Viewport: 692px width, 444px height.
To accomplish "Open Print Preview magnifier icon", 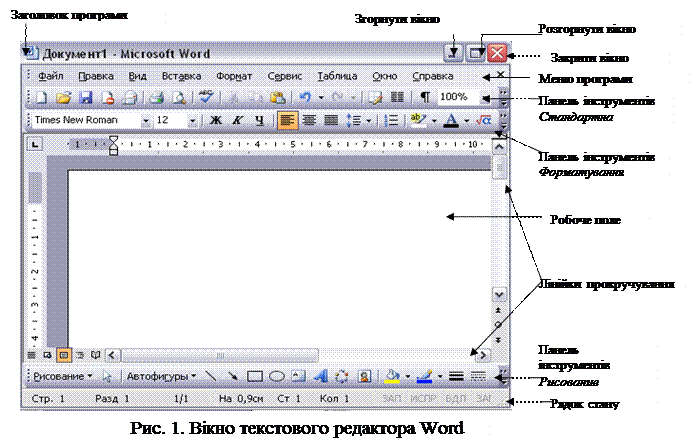I will click(179, 98).
